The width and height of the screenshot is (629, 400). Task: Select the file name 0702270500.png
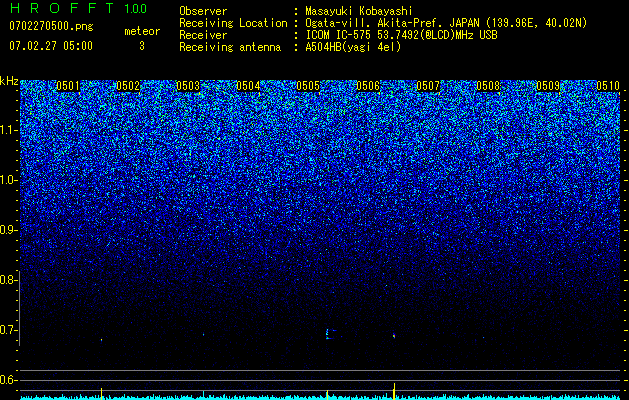click(x=51, y=26)
